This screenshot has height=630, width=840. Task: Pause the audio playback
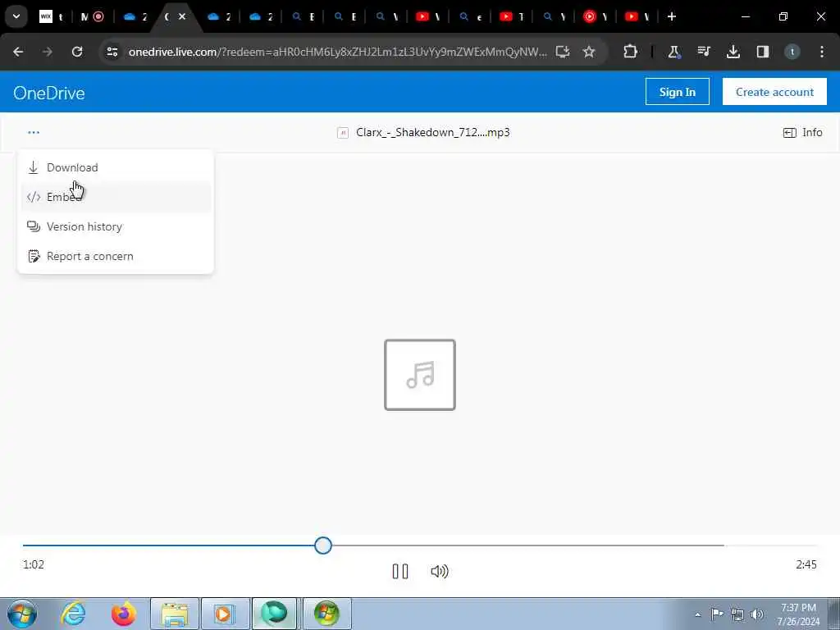pyautogui.click(x=400, y=571)
